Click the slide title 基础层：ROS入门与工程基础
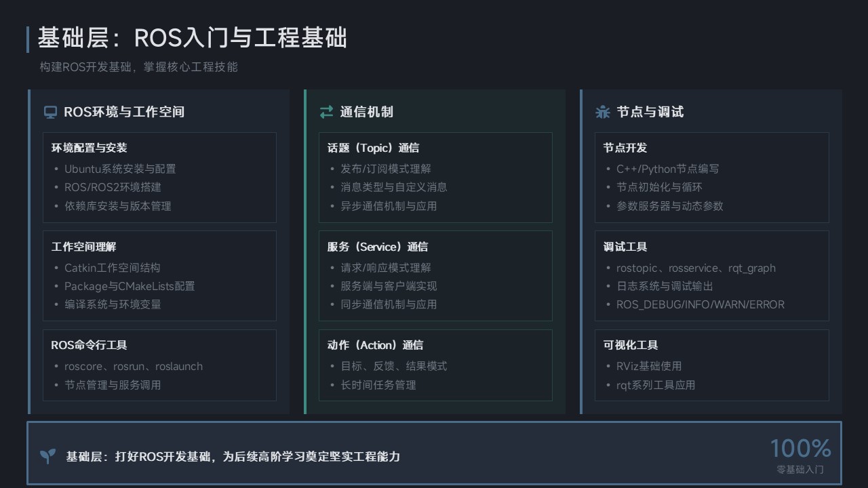 coord(192,38)
